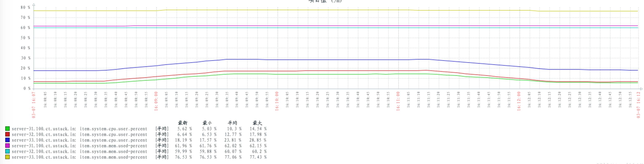
Task: Click the 30 % y-axis label
Action: 25,58
